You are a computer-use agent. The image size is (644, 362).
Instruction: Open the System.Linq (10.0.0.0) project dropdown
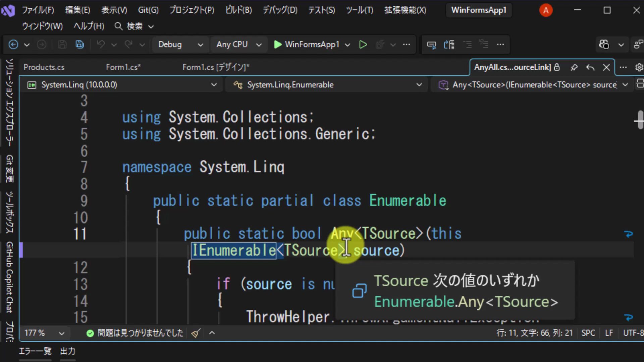(121, 85)
